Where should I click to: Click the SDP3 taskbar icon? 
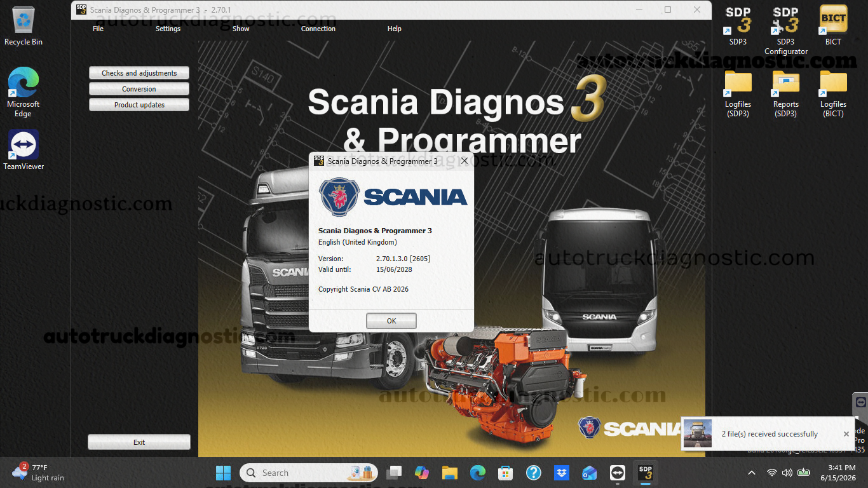point(646,473)
